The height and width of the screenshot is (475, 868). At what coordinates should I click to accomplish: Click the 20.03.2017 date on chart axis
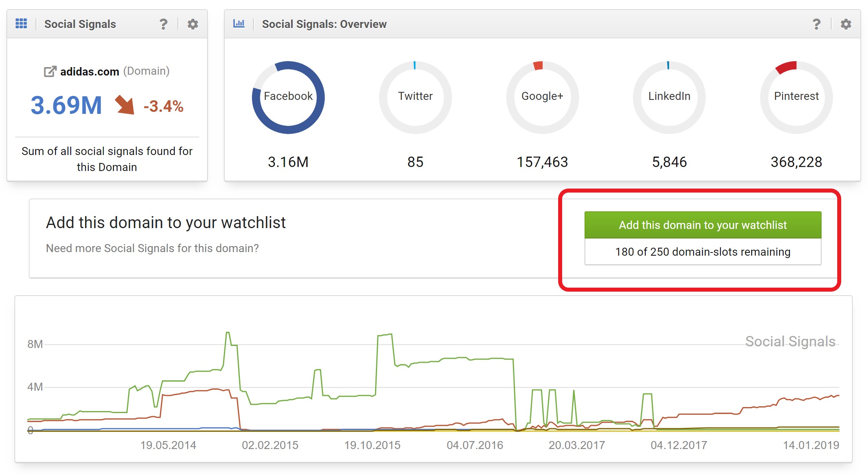point(577,445)
